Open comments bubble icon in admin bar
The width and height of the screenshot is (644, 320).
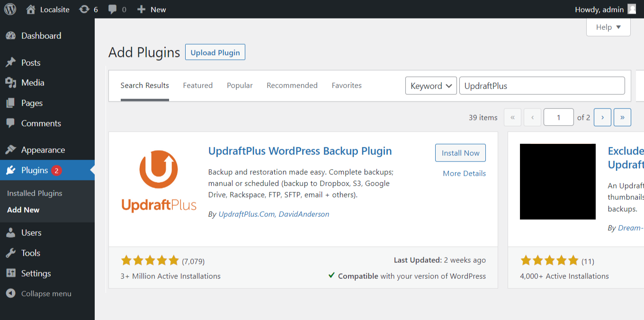pos(112,9)
